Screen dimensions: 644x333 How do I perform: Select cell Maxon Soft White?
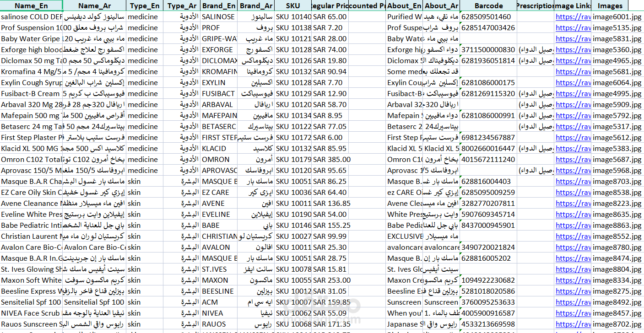32,280
